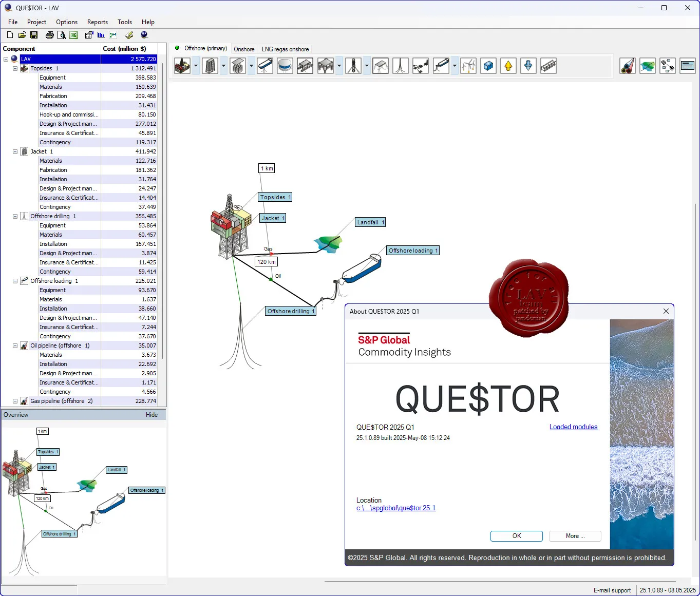
Task: Click the component tree vertical scrollbar
Action: 162,210
